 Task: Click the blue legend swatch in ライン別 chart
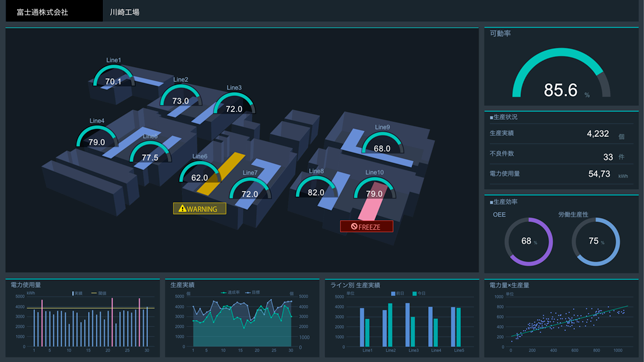pos(393,293)
